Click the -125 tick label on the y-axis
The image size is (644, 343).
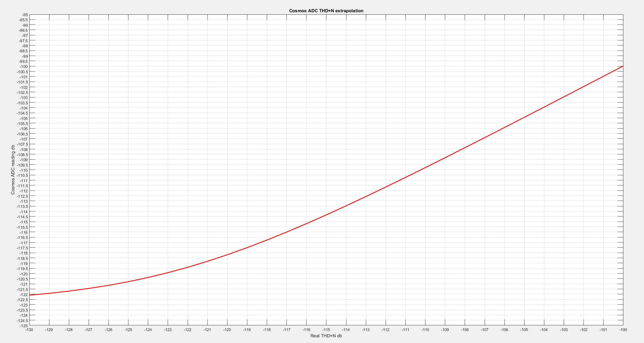pos(24,326)
